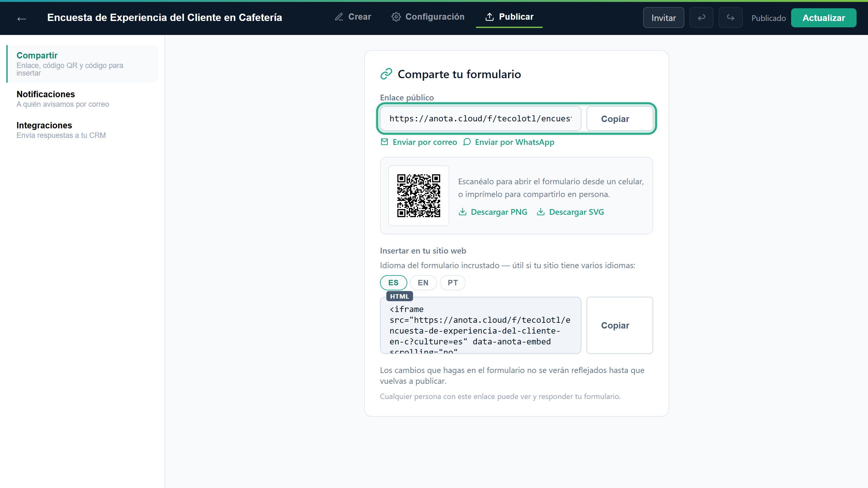Click Enviar por correo link

(x=419, y=142)
